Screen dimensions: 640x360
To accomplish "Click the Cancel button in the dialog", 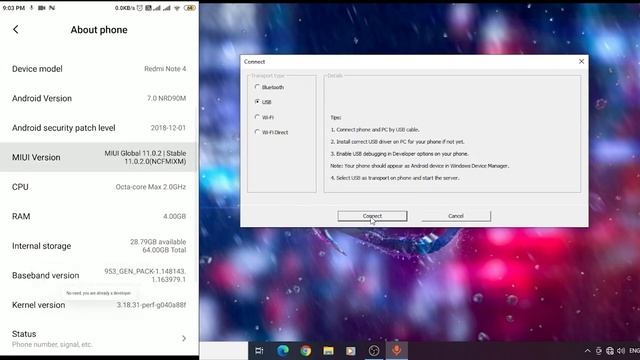I will [456, 216].
